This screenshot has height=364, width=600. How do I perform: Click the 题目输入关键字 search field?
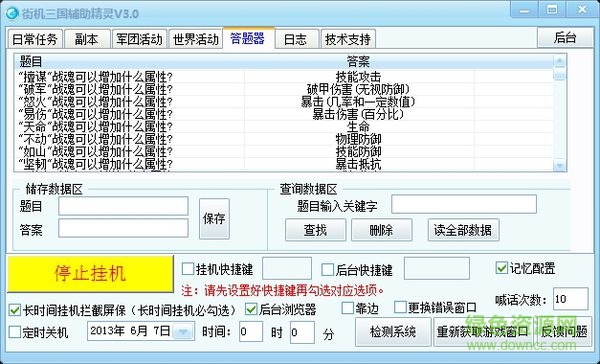point(464,204)
